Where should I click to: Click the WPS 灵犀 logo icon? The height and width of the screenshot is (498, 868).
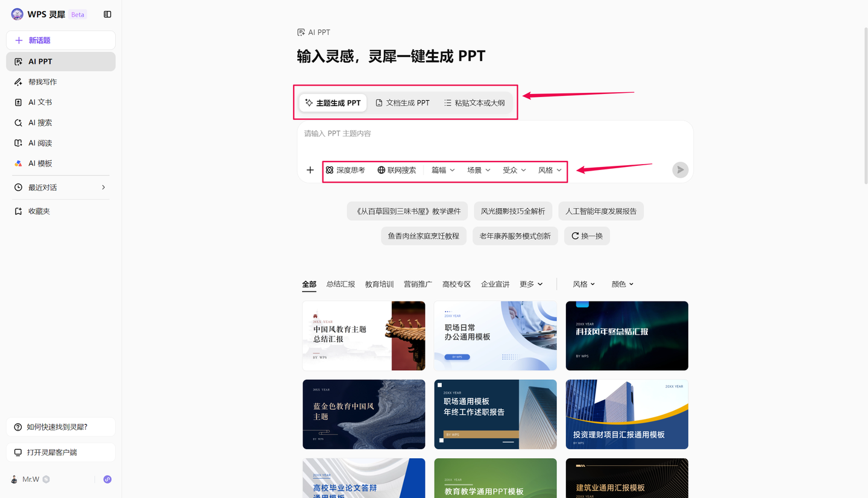click(17, 14)
